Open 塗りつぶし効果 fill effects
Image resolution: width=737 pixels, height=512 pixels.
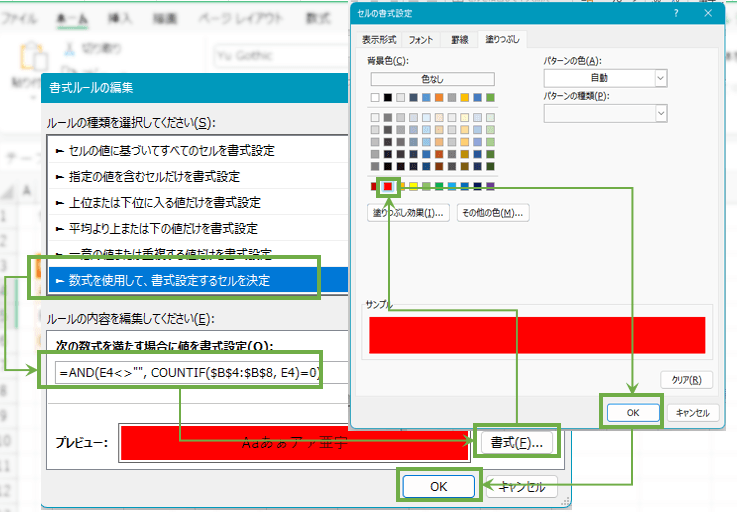pos(408,213)
